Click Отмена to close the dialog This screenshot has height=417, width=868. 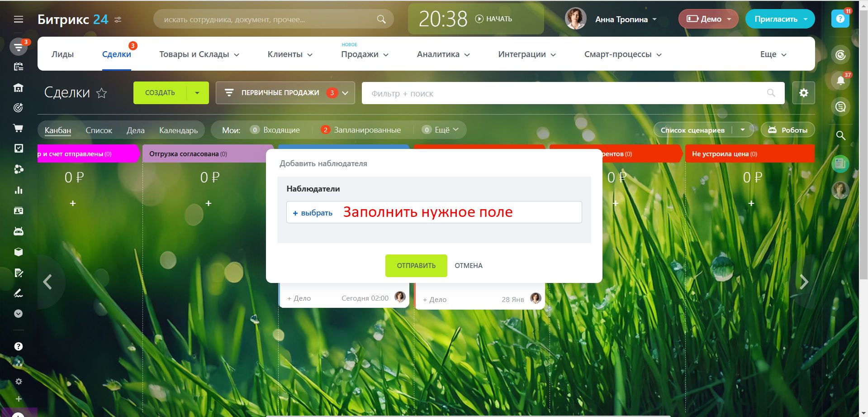tap(468, 266)
